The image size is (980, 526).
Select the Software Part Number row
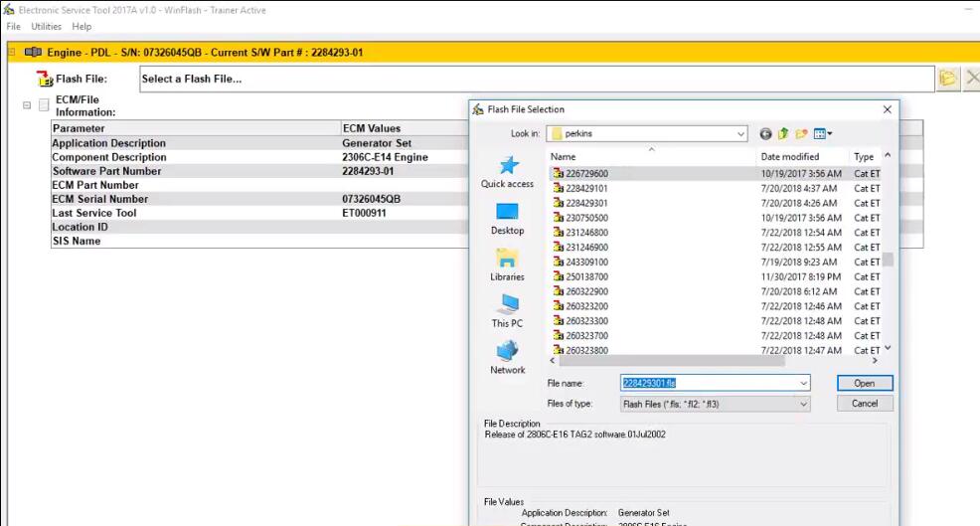(x=259, y=171)
